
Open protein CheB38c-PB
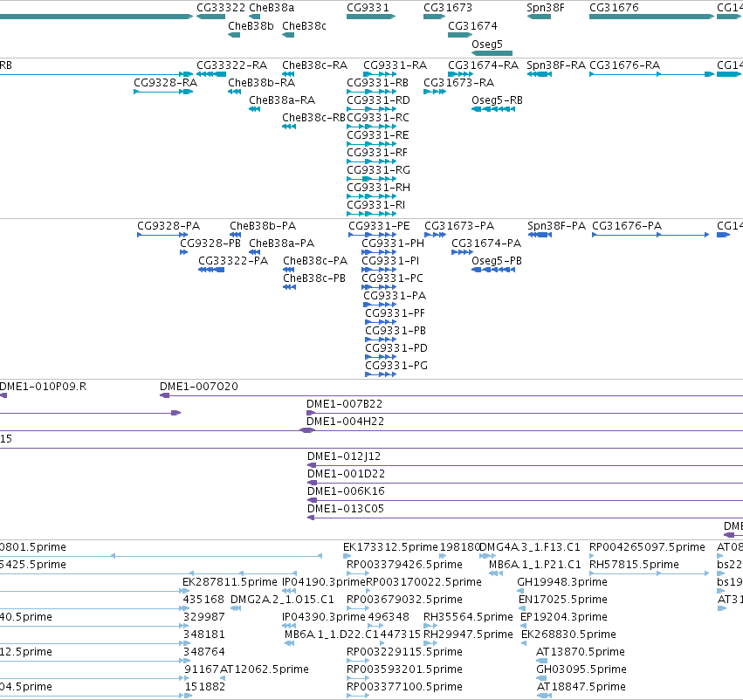pos(314,279)
